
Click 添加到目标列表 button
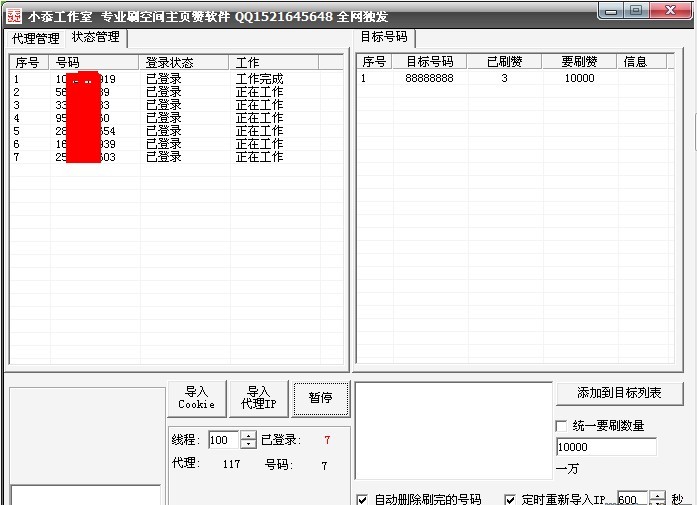click(619, 393)
